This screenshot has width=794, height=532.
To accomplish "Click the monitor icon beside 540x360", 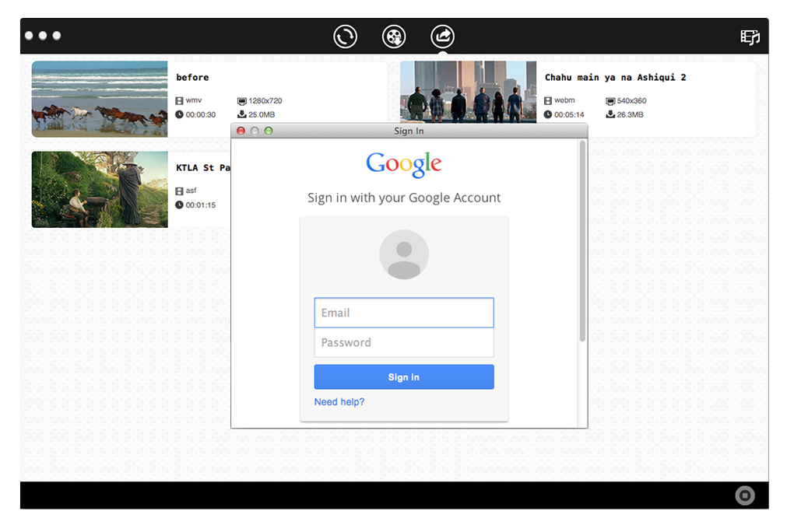I will pyautogui.click(x=611, y=101).
